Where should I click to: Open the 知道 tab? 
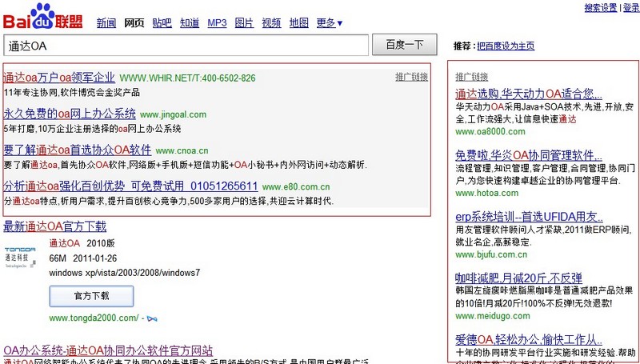click(x=190, y=23)
